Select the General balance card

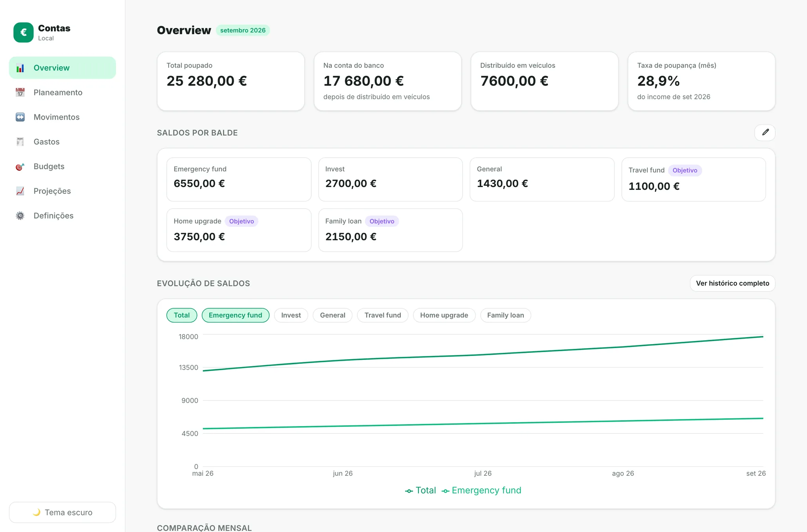point(542,180)
